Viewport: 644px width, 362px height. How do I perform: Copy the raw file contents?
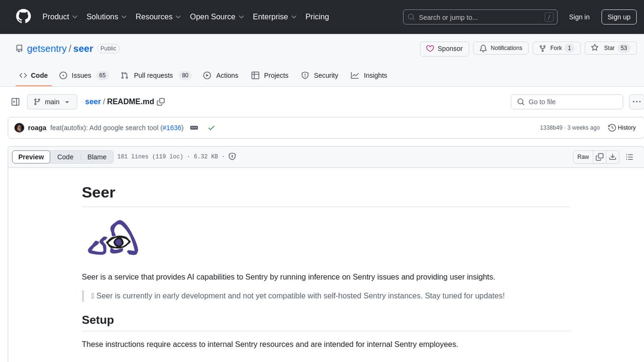coord(599,157)
